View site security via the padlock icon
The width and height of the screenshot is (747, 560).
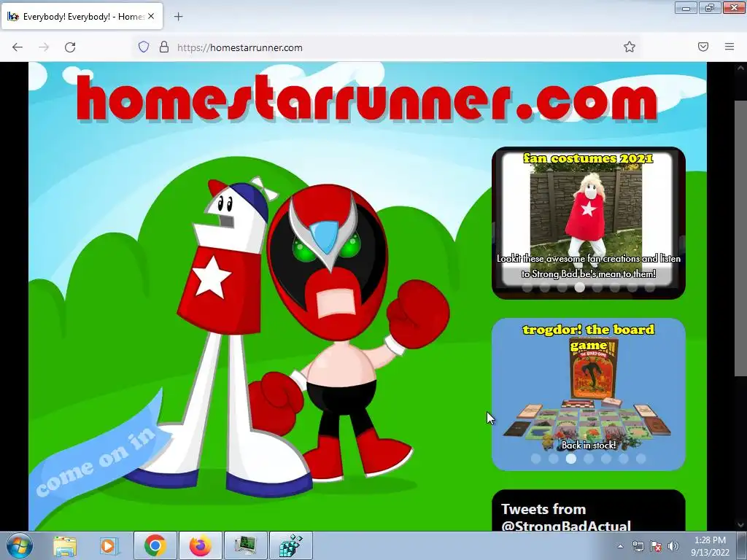click(x=164, y=47)
